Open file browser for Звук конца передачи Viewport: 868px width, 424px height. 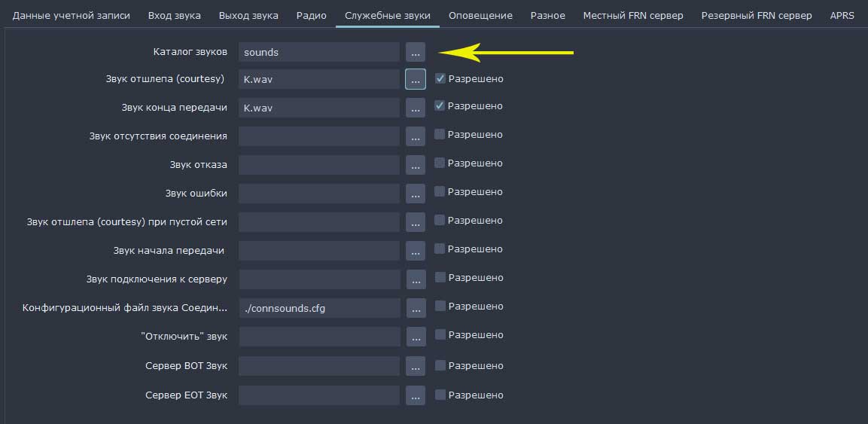[x=415, y=108]
